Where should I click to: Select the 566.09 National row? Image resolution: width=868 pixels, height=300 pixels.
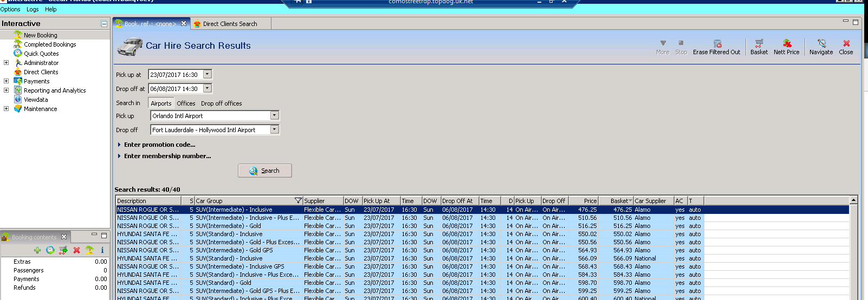click(x=482, y=258)
